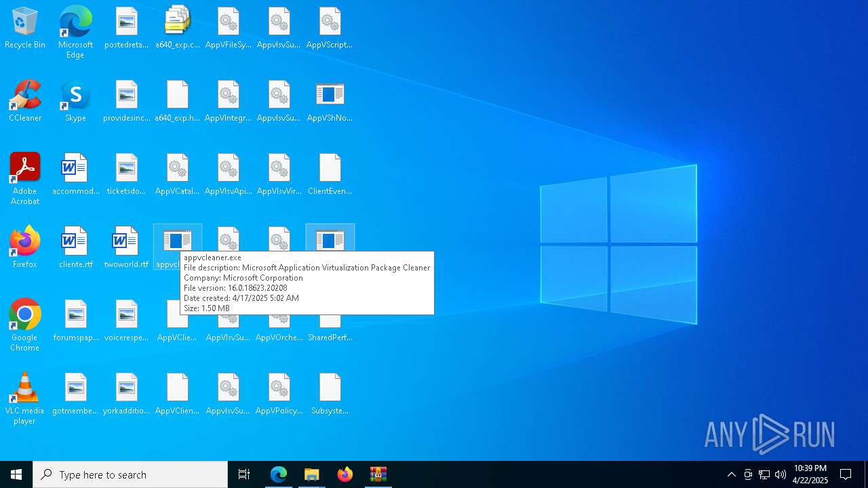868x488 pixels.
Task: Launch Microsoft Edge from the desktop shortcut
Action: click(75, 33)
